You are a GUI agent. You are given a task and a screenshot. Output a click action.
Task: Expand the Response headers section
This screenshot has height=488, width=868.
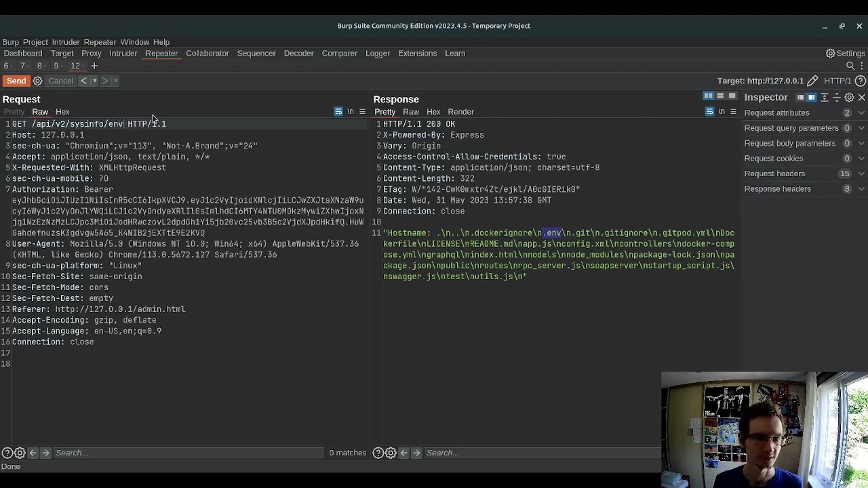(805, 189)
